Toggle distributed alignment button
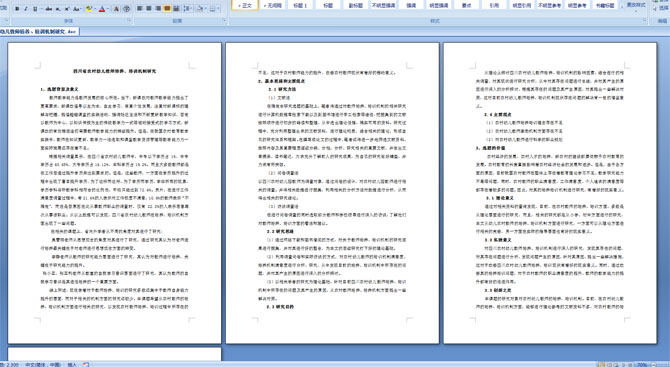 176,9
